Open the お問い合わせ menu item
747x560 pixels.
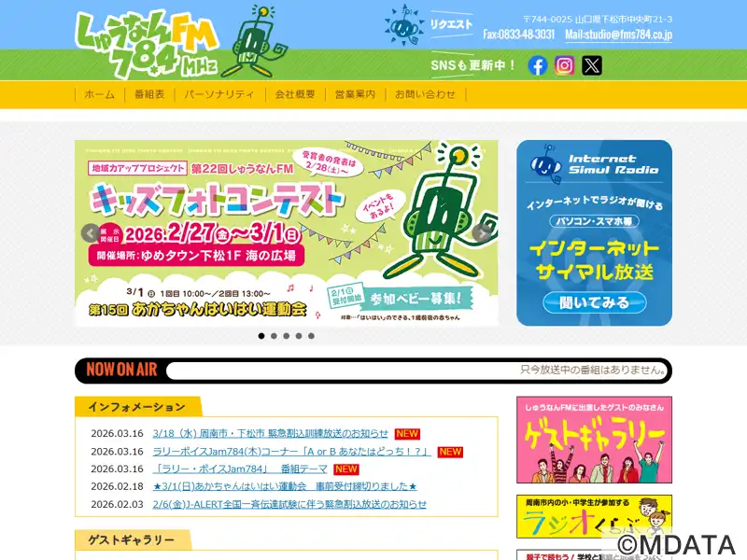[425, 94]
